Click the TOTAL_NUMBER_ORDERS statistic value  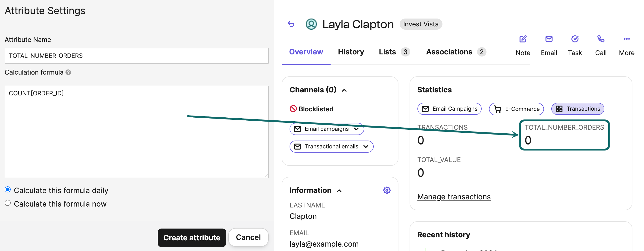(x=528, y=140)
